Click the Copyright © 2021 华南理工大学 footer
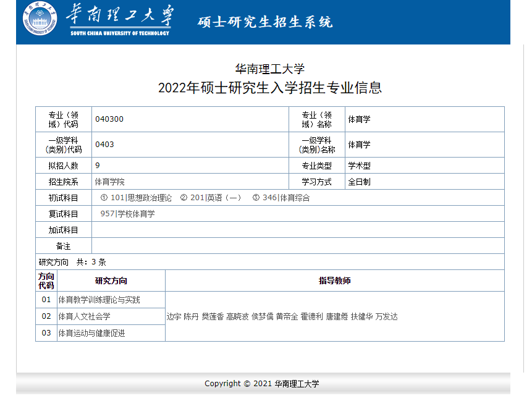This screenshot has width=532, height=401. 261,383
